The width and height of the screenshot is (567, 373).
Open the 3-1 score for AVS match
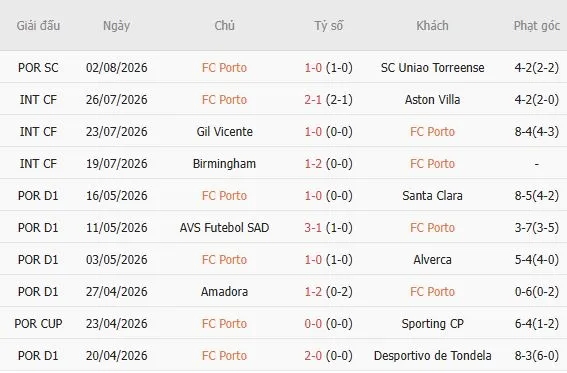[313, 227]
